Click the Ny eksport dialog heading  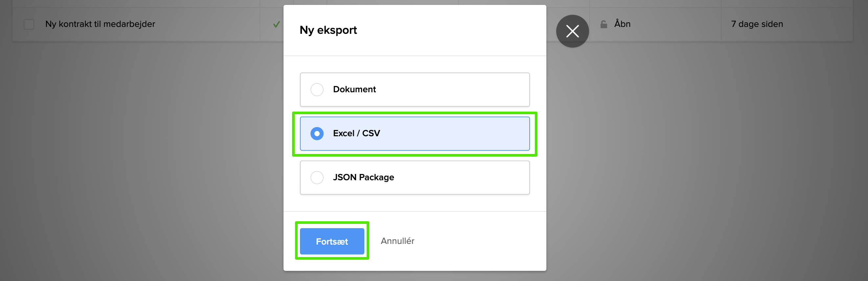(328, 30)
